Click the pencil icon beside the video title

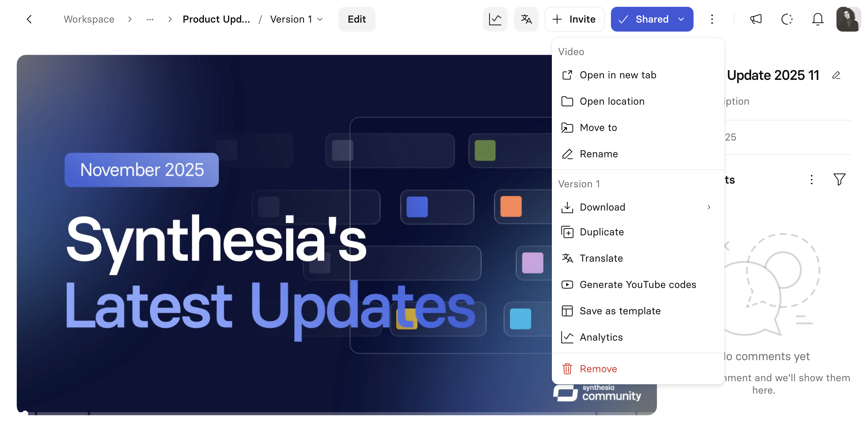click(836, 75)
